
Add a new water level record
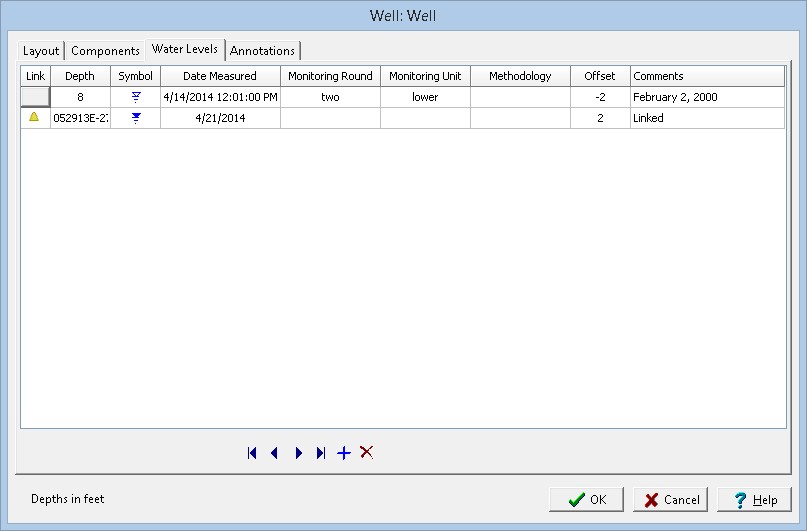click(344, 453)
